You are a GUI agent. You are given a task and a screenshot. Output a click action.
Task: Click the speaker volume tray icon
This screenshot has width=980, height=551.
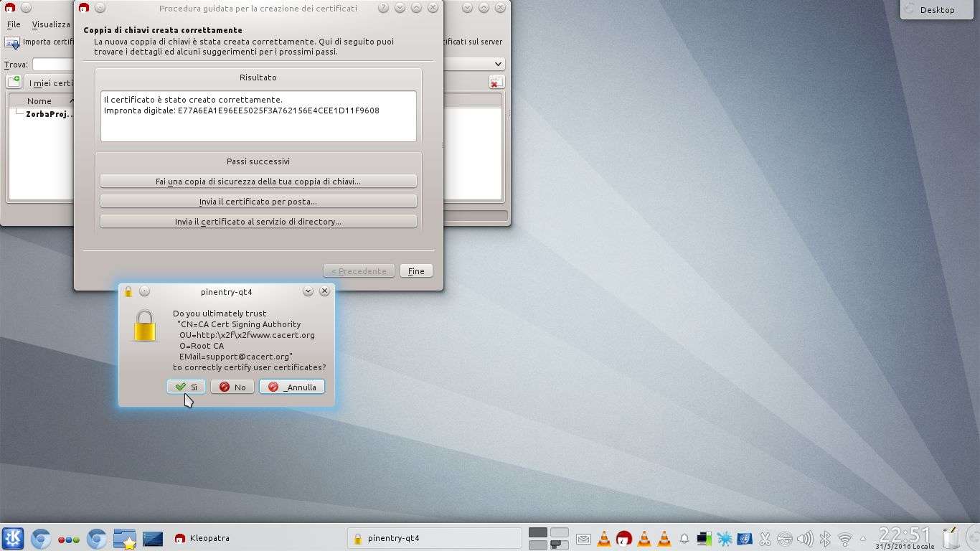pos(805,538)
